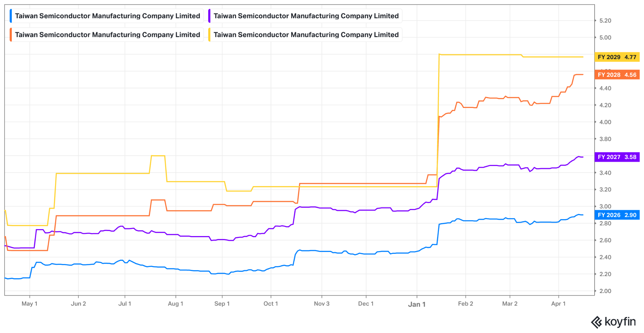
Task: Click the 3.40 price axis label
Action: click(x=605, y=173)
